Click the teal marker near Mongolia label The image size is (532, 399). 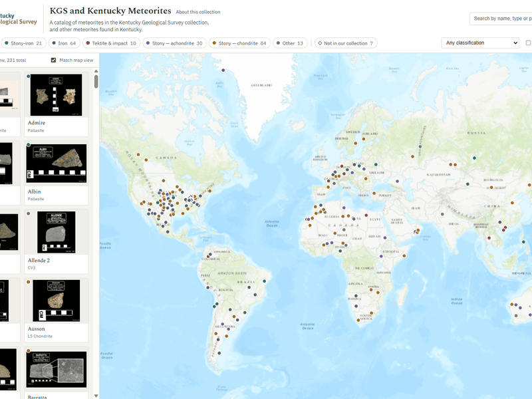[467, 184]
